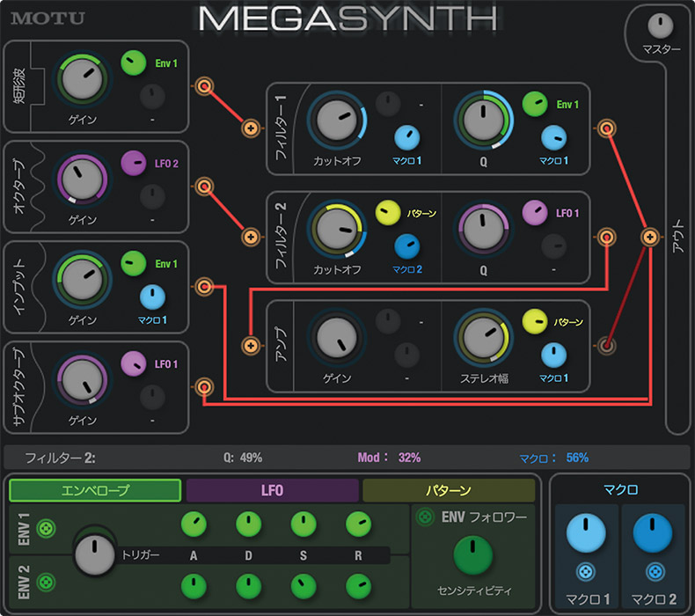The height and width of the screenshot is (616, 695).
Task: Click the ENV 1 release knob
Action: 358,524
